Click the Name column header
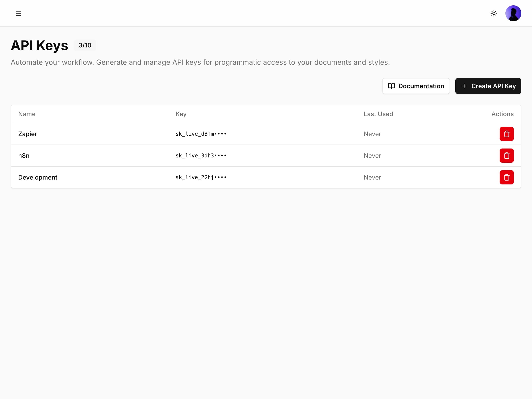The height and width of the screenshot is (399, 532). (x=26, y=114)
